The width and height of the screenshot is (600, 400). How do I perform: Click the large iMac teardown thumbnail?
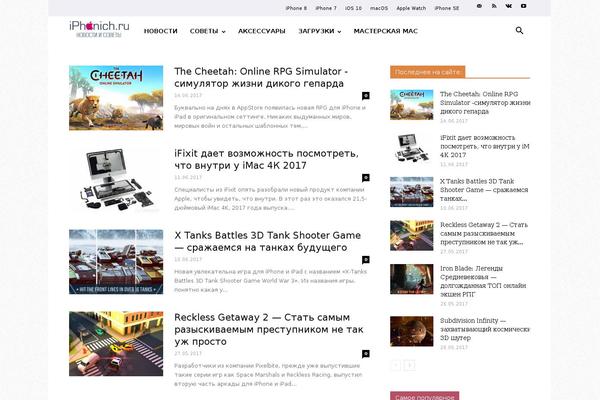[x=116, y=180]
